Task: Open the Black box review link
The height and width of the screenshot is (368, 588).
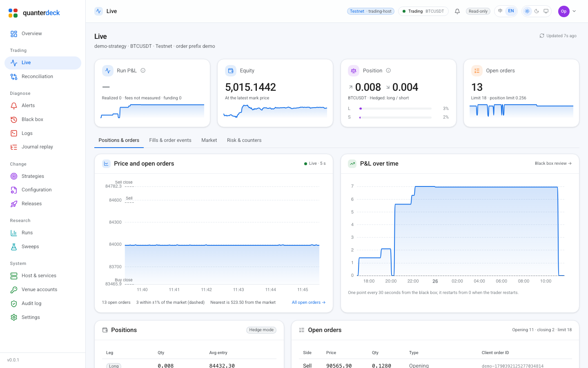Action: pyautogui.click(x=553, y=164)
